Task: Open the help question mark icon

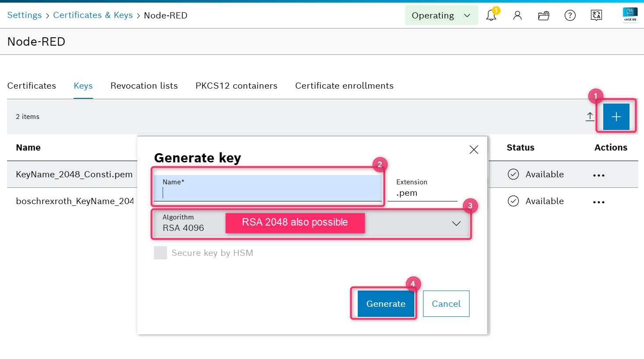Action: click(570, 16)
